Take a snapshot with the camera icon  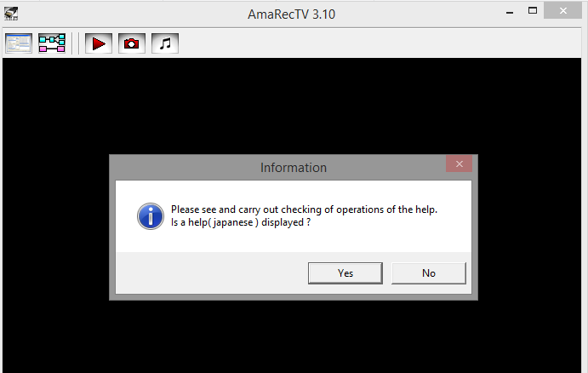point(131,43)
